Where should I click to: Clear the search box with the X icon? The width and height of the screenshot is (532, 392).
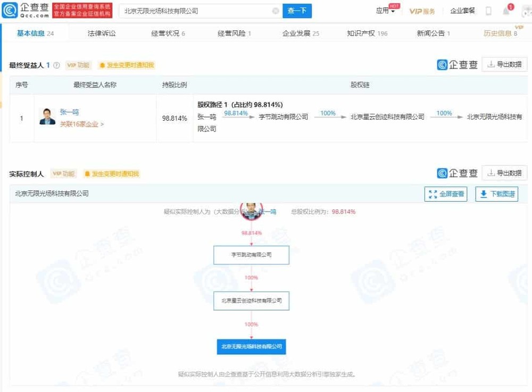point(276,11)
